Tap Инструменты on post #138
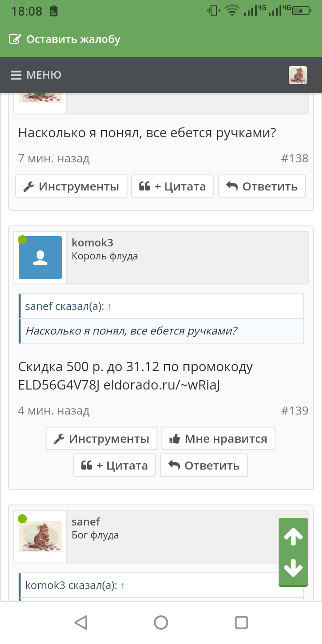Viewport: 322px width, 644px height. click(x=72, y=186)
